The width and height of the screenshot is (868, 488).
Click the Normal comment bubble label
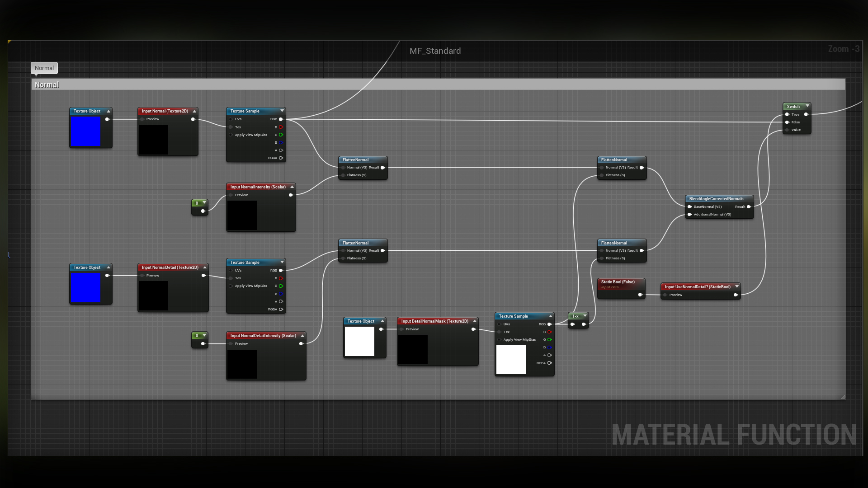(x=44, y=68)
